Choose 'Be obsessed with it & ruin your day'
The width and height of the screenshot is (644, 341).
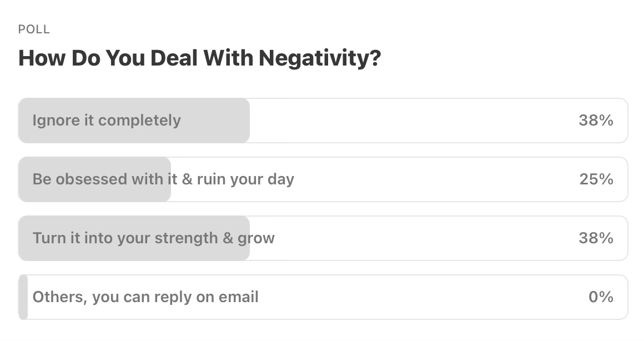tap(163, 179)
